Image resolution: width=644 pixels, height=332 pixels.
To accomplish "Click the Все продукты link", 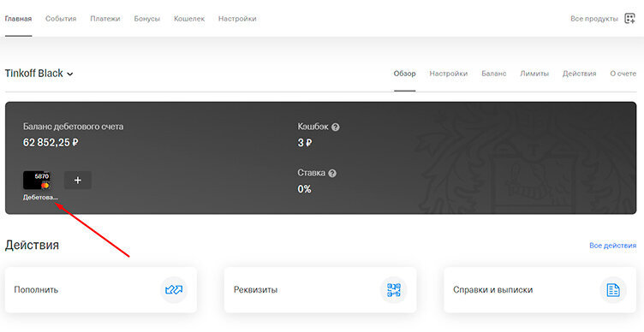I will click(x=593, y=19).
